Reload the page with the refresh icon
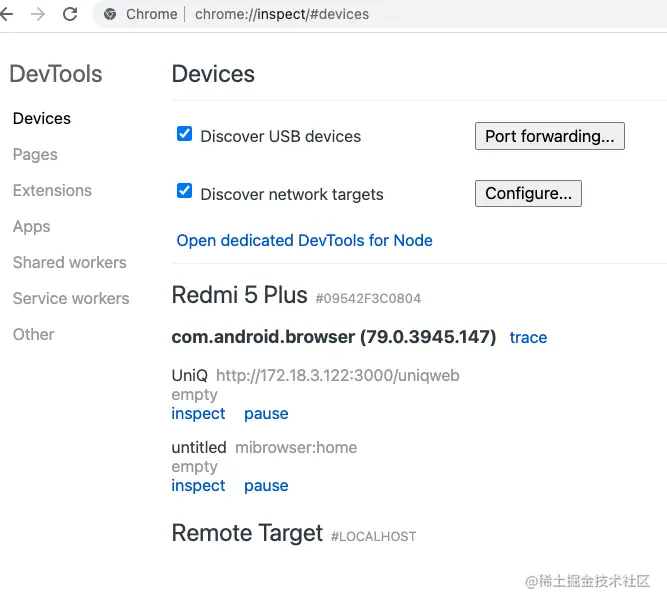 [x=70, y=14]
